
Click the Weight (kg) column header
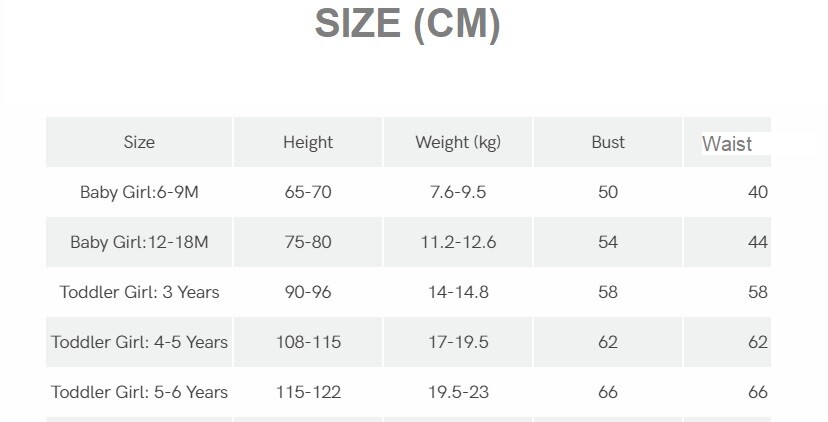458,142
